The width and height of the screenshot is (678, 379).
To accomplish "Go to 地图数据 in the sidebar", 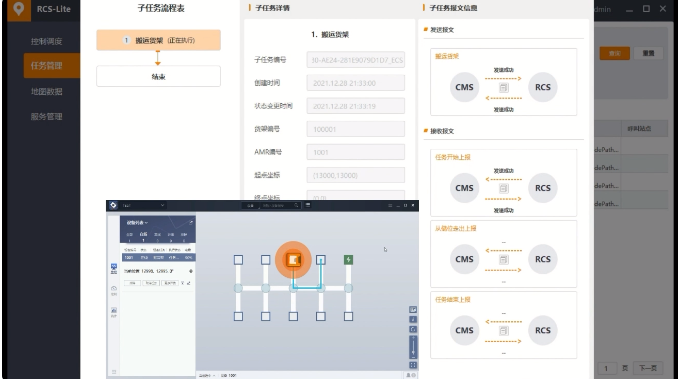I will [46, 92].
